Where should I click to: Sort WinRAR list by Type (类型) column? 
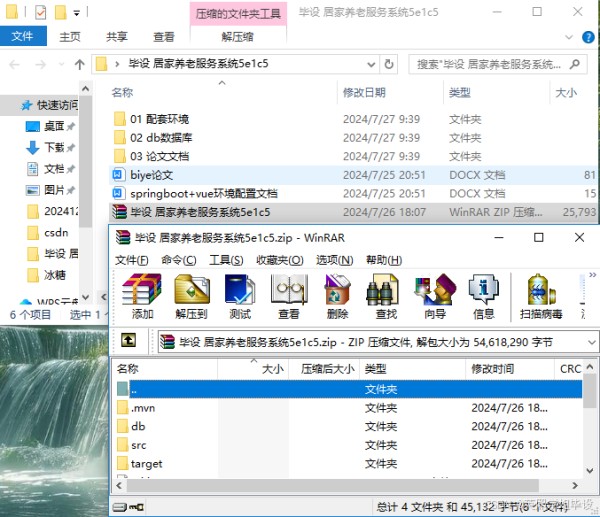[x=412, y=369]
